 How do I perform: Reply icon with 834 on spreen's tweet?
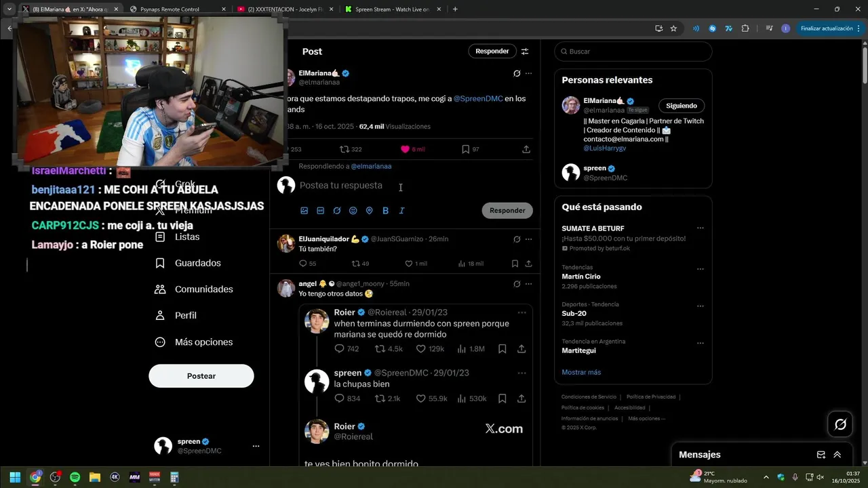pyautogui.click(x=347, y=399)
